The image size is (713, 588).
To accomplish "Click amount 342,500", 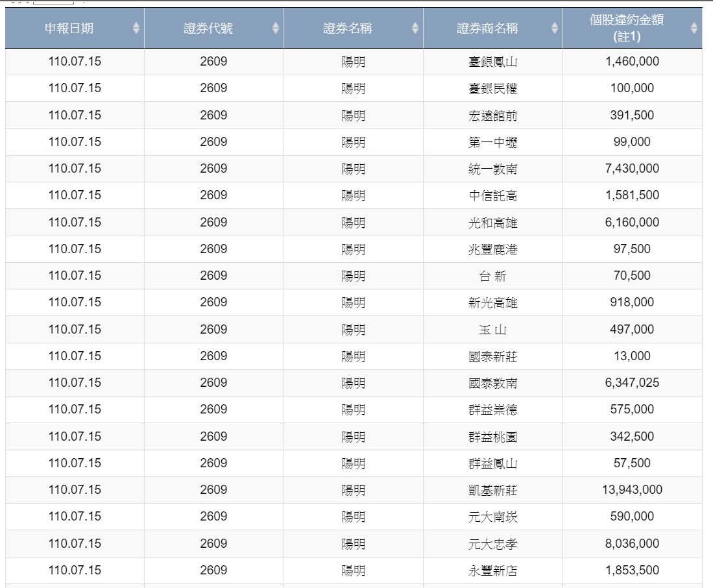I will (632, 436).
